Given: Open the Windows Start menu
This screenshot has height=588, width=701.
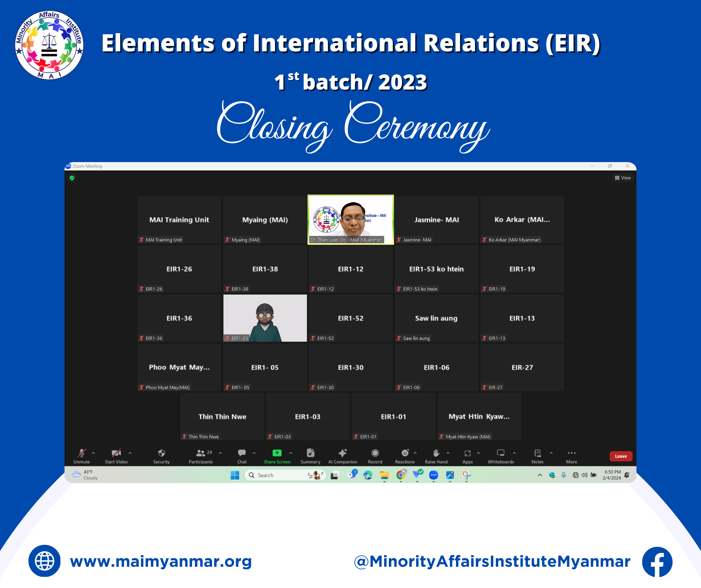Looking at the screenshot, I should coord(235,475).
